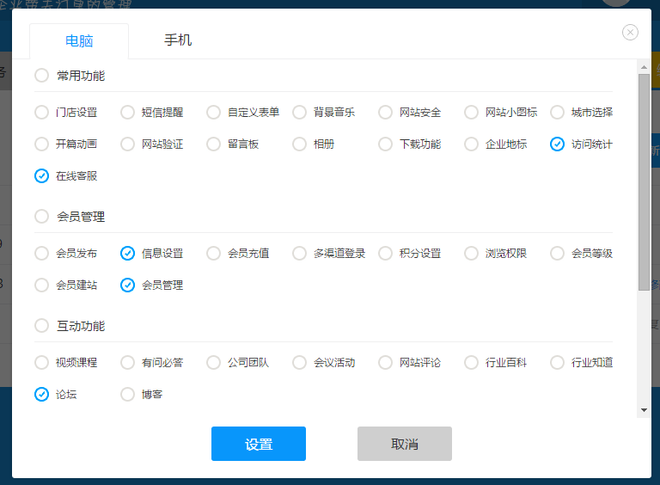Tick the 视频课程 checkbox
660x485 pixels.
coord(41,362)
